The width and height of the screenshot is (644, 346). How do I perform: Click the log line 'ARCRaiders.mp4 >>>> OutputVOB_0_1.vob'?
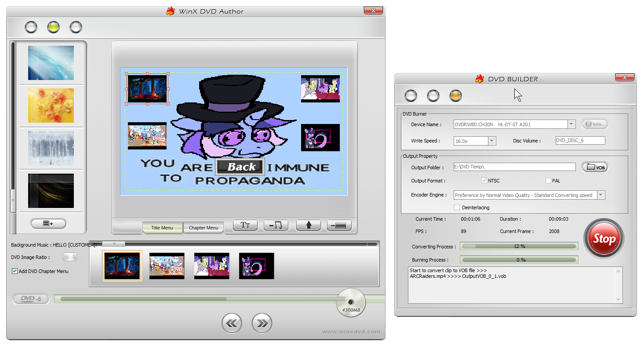(458, 276)
